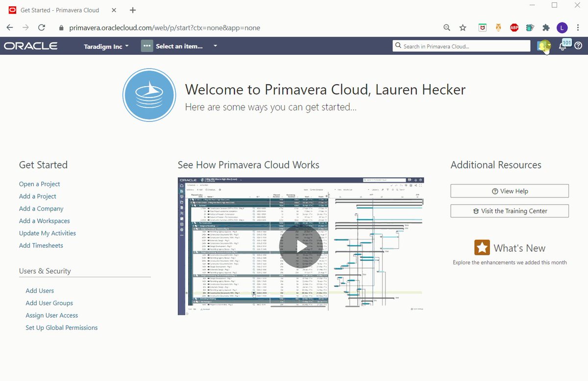Expand the Select an item dropdown arrow
Screen dimensions: 588x381
(x=215, y=46)
